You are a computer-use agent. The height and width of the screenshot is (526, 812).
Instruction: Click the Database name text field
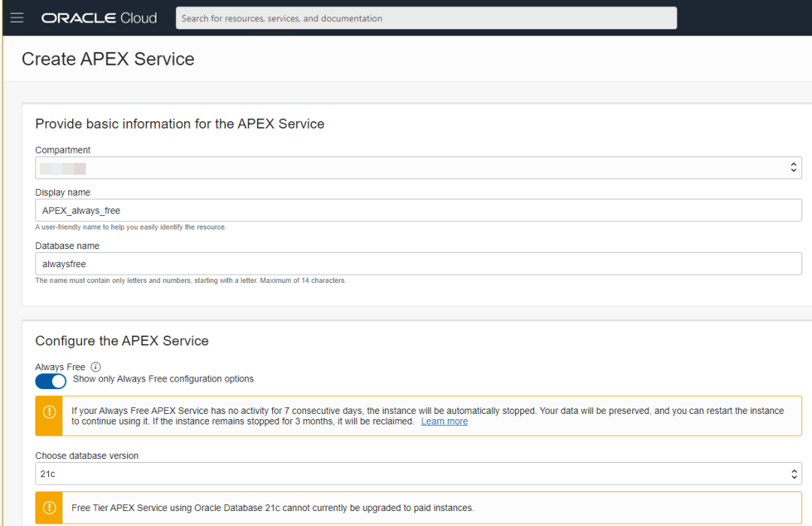coord(418,263)
